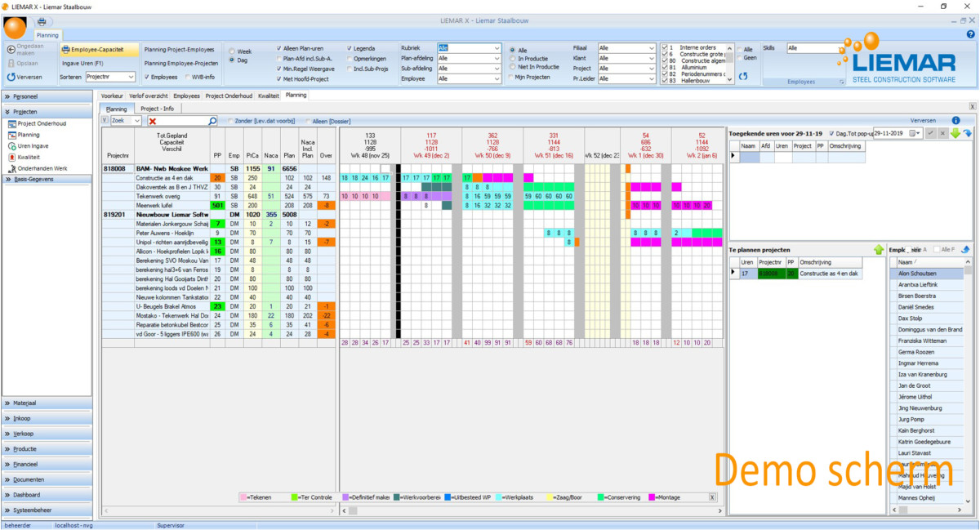The image size is (980, 530).
Task: Toggle Met Hoofd-Project checkbox
Action: point(279,79)
